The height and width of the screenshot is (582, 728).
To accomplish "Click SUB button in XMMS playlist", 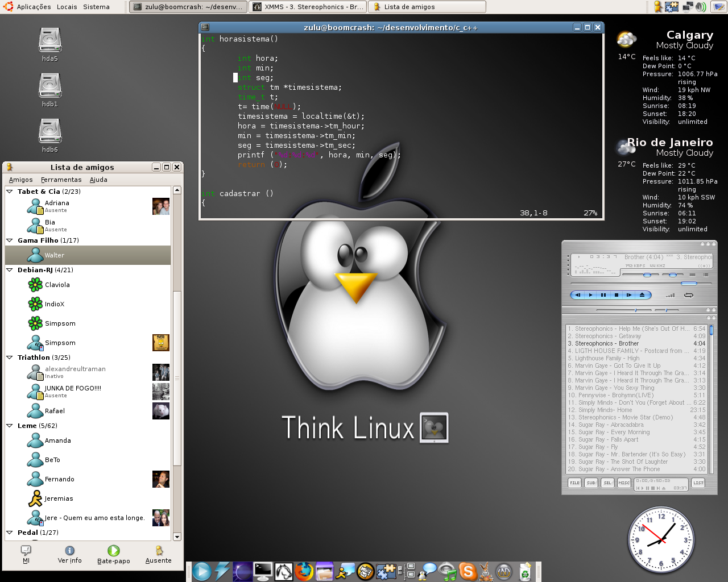I will pyautogui.click(x=591, y=483).
